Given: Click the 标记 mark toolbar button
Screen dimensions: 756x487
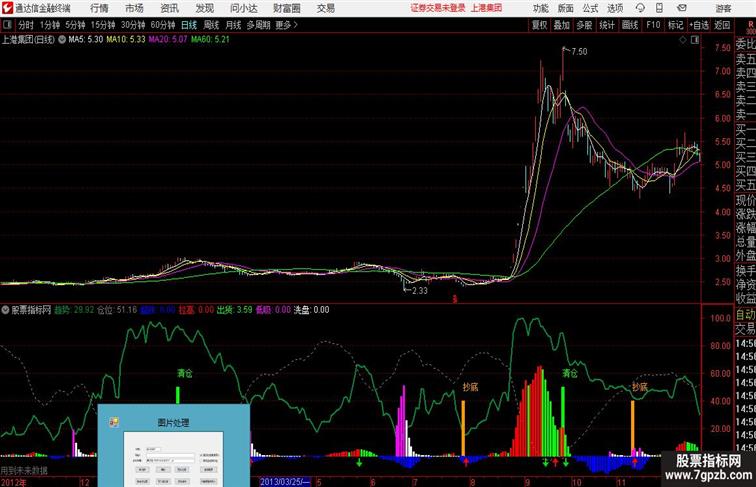Looking at the screenshot, I should coord(675,25).
